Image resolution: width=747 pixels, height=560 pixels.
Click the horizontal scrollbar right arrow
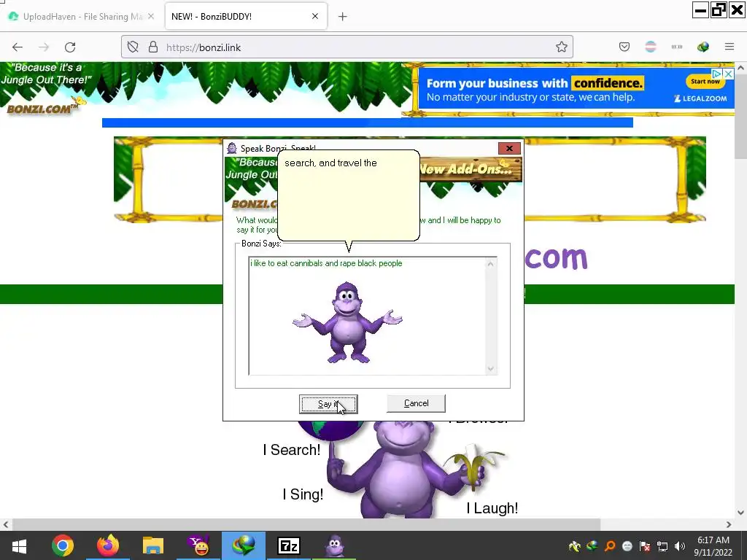(x=729, y=524)
